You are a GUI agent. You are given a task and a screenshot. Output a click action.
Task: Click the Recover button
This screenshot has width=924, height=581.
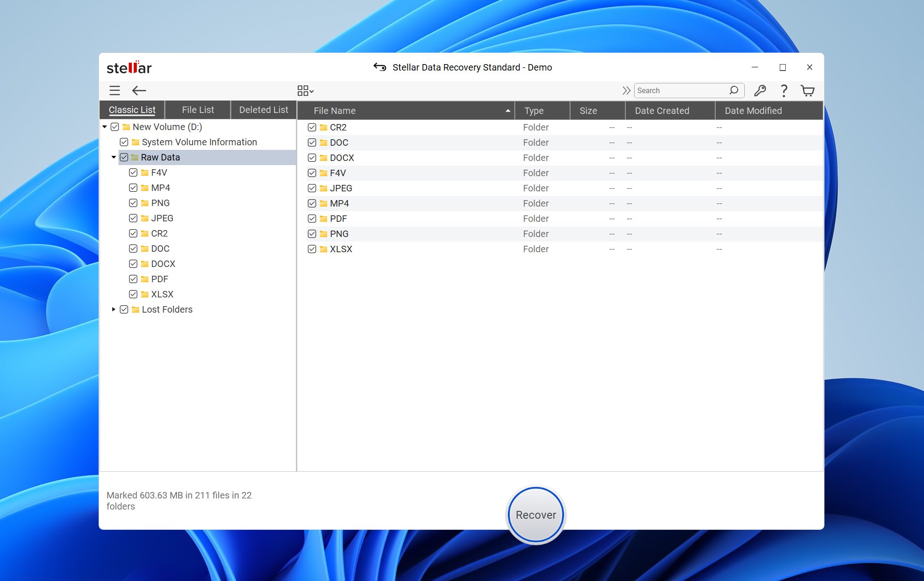(x=536, y=515)
